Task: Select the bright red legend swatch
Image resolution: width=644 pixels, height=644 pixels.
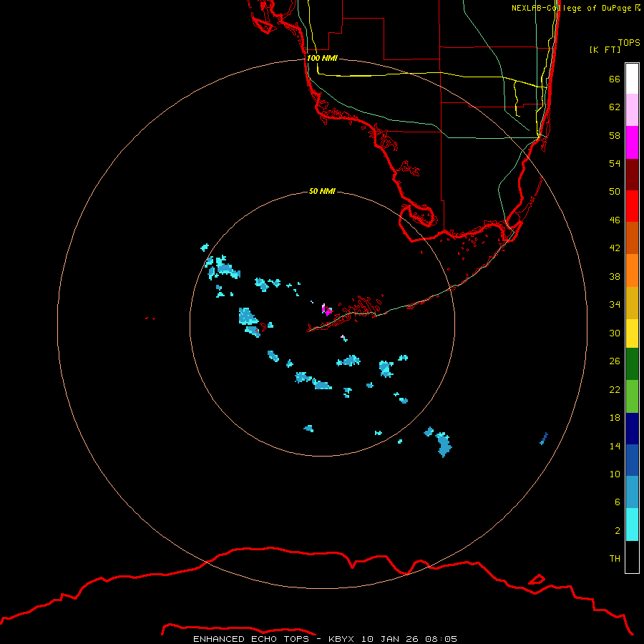Action: (632, 206)
